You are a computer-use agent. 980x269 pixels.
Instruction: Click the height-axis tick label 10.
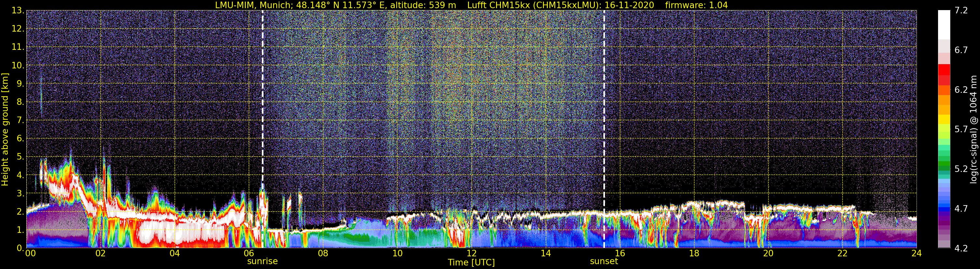(x=18, y=65)
